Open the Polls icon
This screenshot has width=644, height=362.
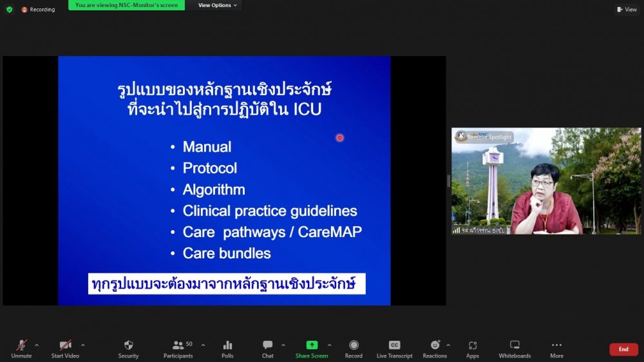[227, 348]
